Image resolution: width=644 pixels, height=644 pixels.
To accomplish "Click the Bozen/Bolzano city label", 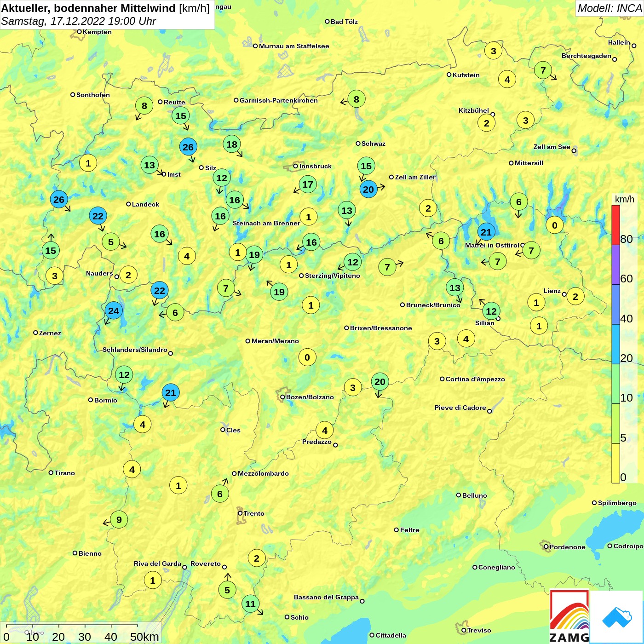I will [310, 397].
